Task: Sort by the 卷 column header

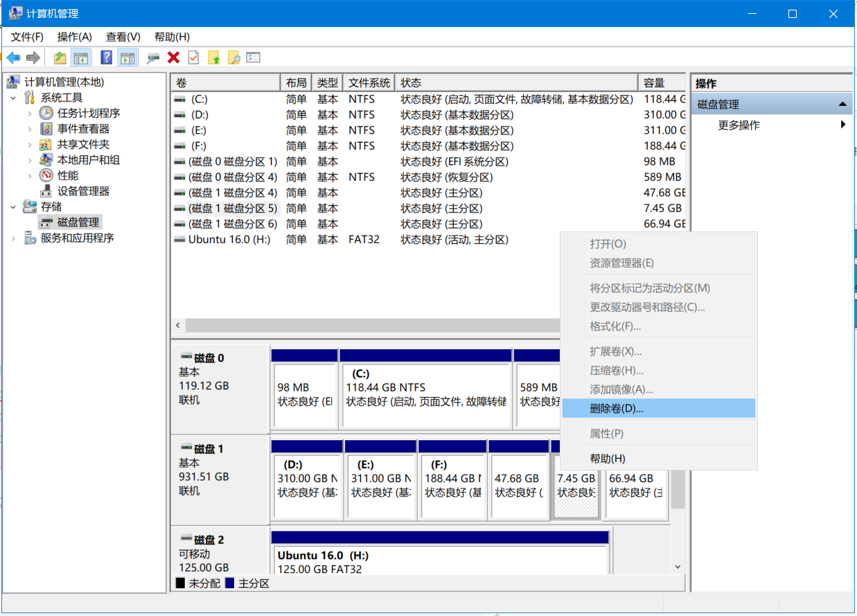Action: (225, 83)
